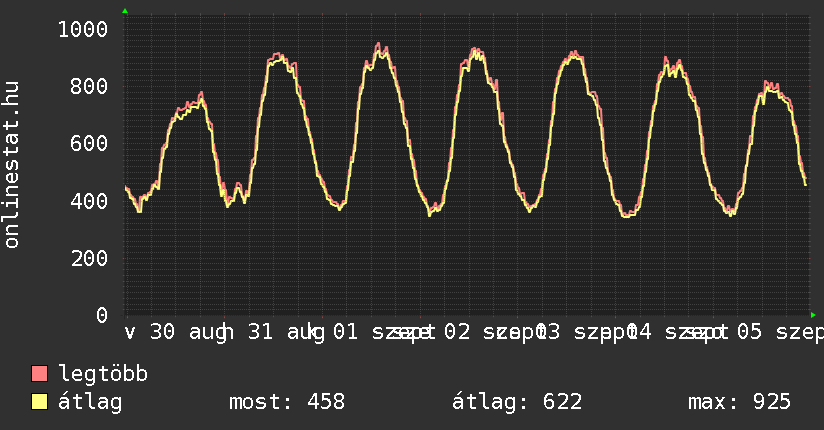Click the 'átlag: 622' average value

(517, 402)
